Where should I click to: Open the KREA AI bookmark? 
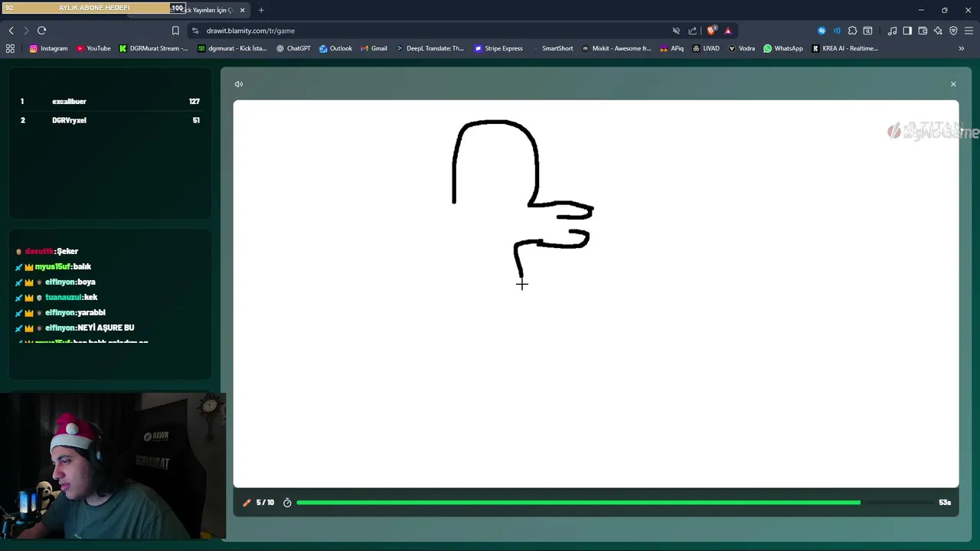[844, 48]
